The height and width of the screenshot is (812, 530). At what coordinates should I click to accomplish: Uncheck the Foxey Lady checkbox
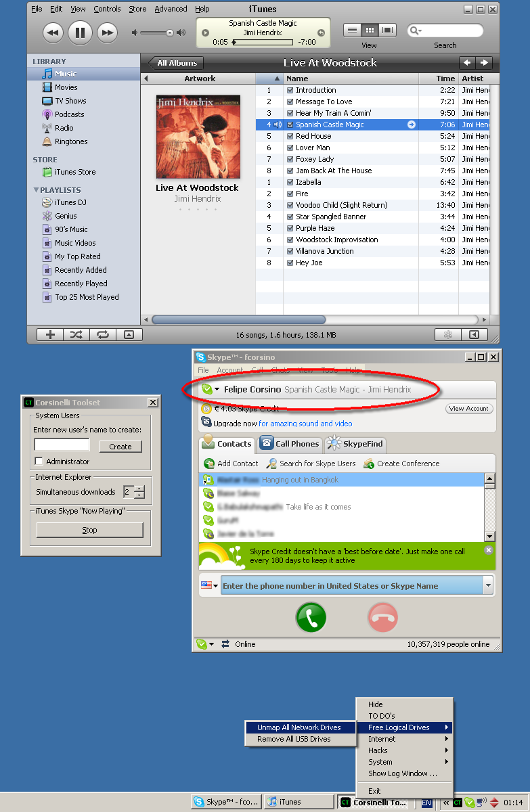click(290, 159)
